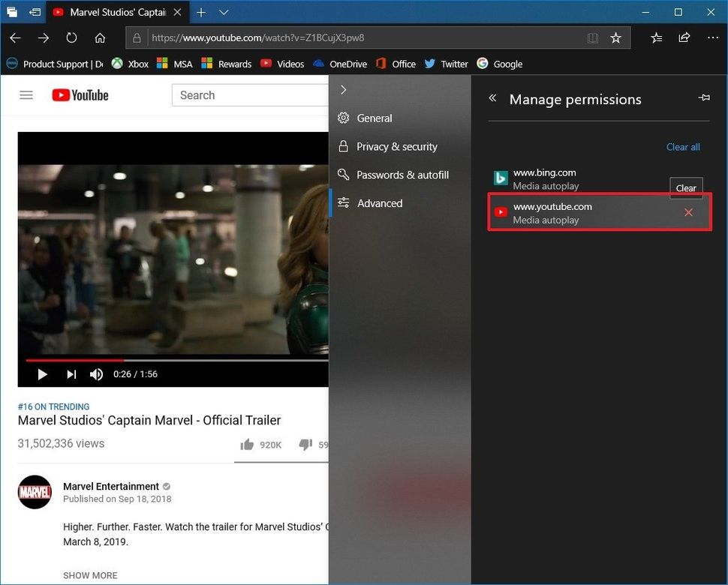Select Advanced in the settings sidebar
728x585 pixels.
(380, 202)
